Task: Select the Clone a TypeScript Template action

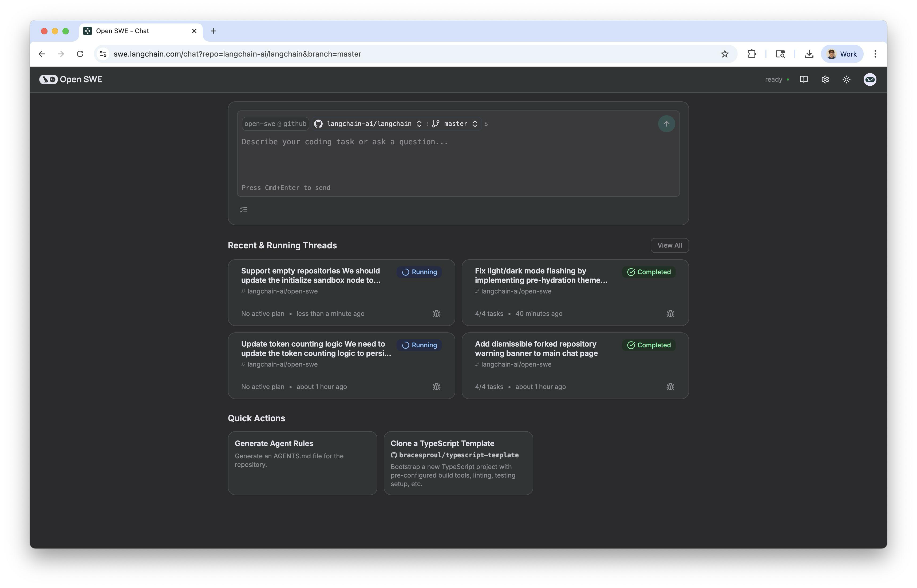Action: click(458, 463)
